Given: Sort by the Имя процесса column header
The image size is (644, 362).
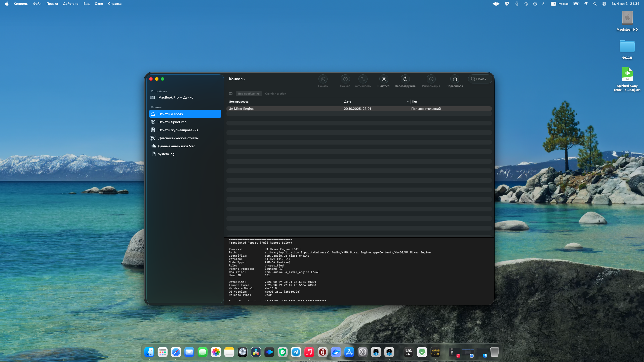Looking at the screenshot, I should tap(238, 102).
